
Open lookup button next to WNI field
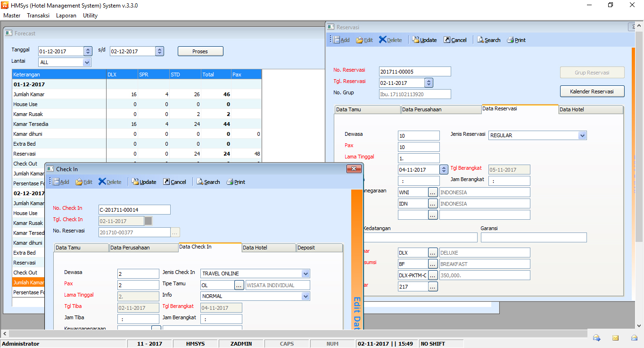433,192
